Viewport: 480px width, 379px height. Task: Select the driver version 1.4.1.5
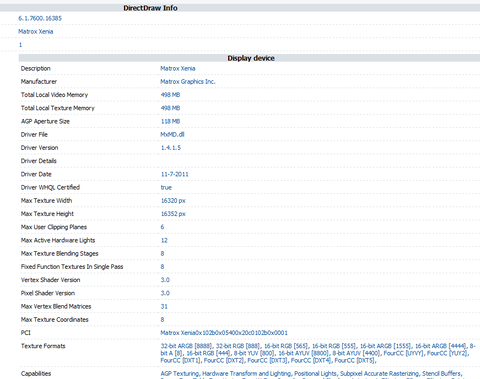(x=171, y=148)
